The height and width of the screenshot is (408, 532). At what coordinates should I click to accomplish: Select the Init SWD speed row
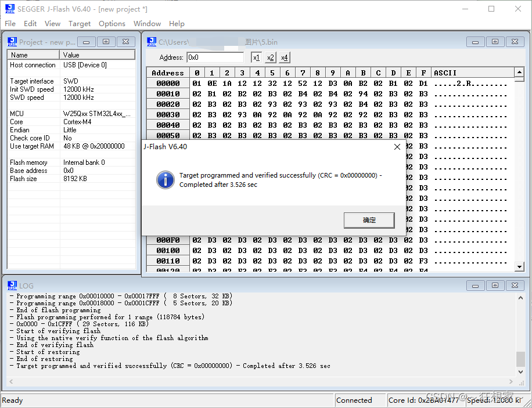point(71,89)
